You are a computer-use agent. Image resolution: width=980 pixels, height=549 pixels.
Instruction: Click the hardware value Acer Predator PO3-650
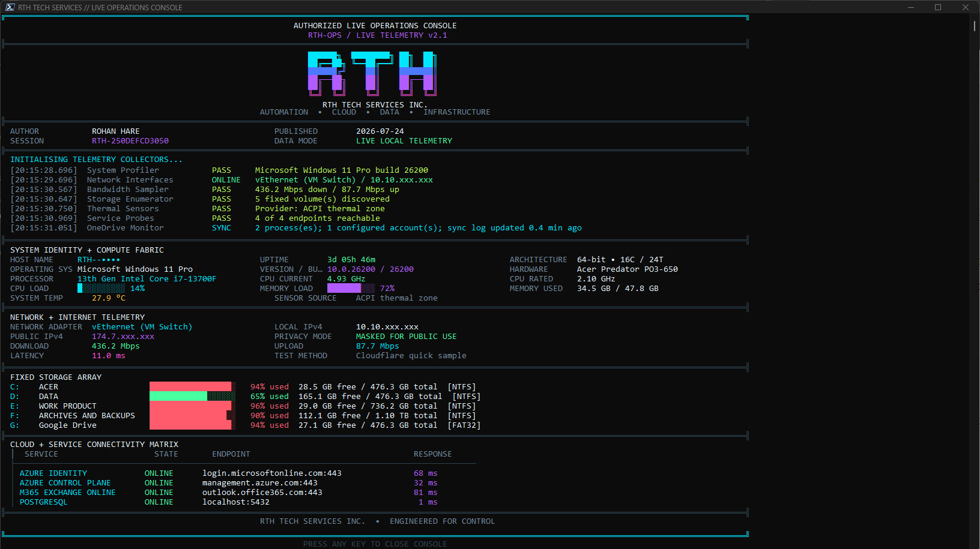[628, 269]
